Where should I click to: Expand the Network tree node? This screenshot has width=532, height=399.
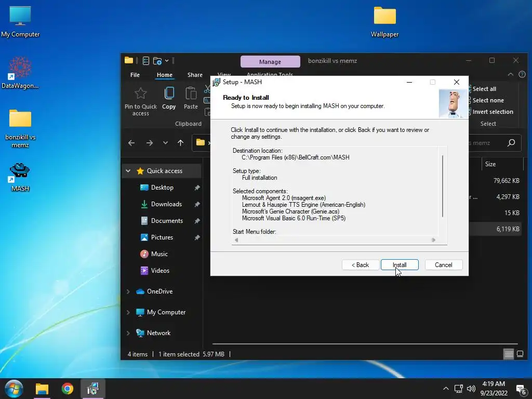coord(128,333)
